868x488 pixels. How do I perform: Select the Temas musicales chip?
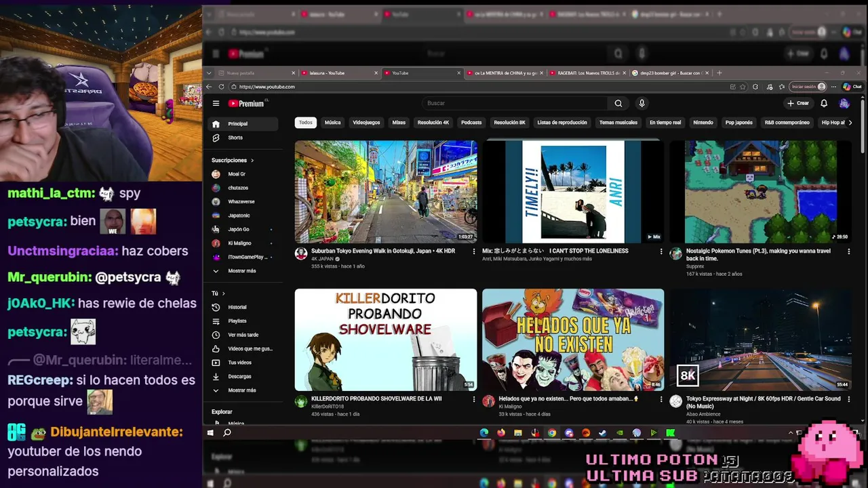(618, 123)
